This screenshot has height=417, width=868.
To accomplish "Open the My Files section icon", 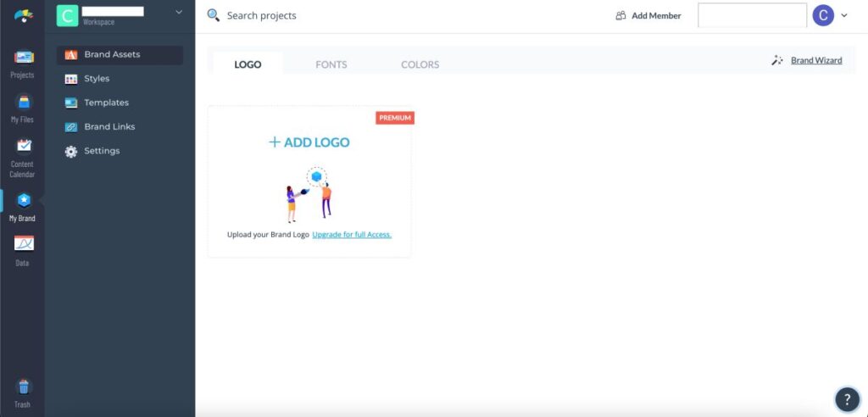I will pyautogui.click(x=24, y=102).
